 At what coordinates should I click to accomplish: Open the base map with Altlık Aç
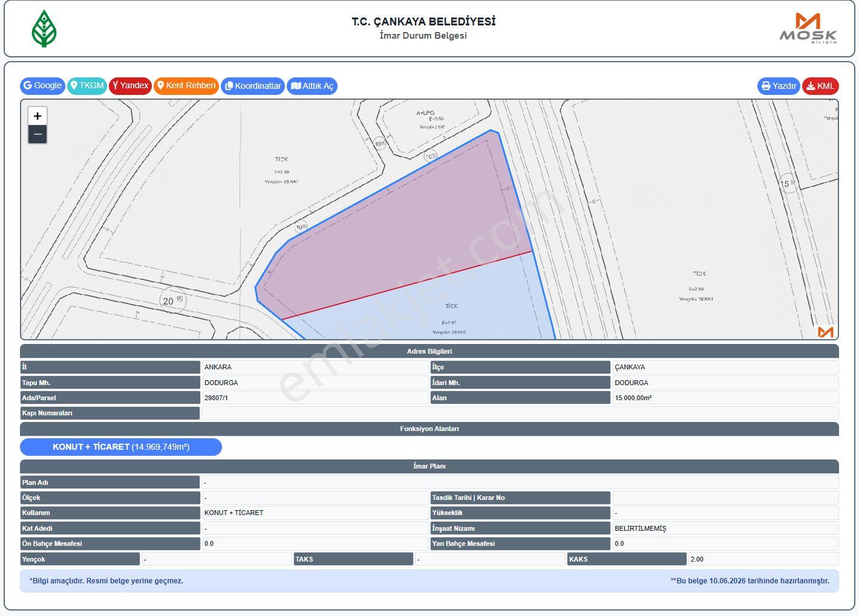(x=312, y=86)
